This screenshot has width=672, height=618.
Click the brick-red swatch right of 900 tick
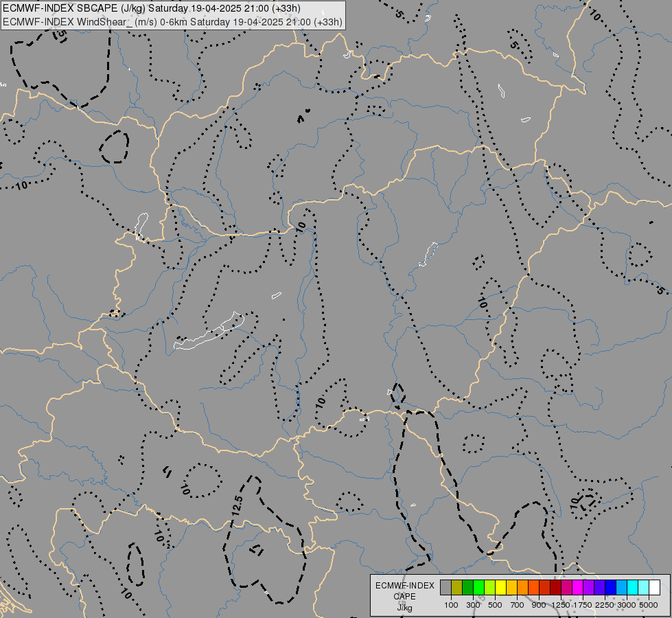[x=545, y=588]
